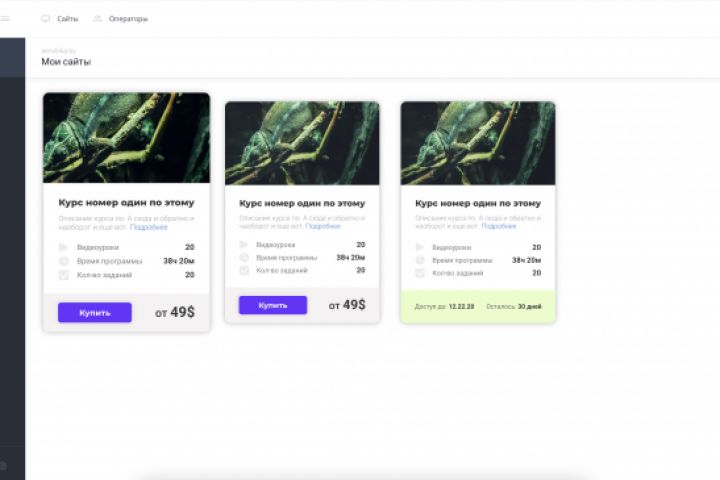Screen dimensions: 720x480
Task: Open the Операторы tab in top navigation
Action: (x=128, y=19)
